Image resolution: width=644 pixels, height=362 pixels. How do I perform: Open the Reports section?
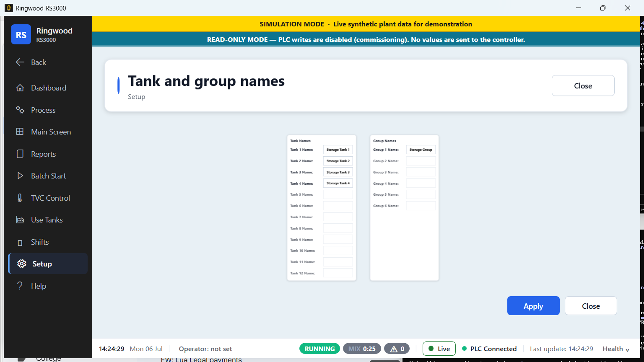(x=48, y=154)
